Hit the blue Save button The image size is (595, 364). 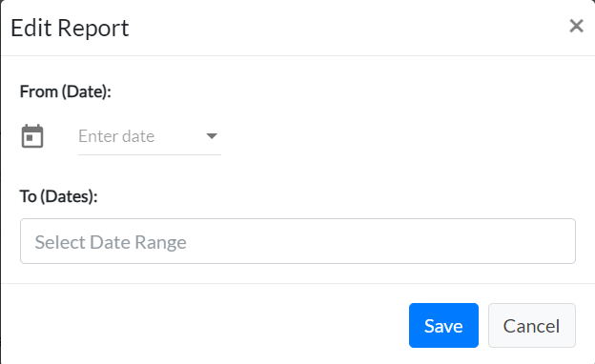pos(443,325)
